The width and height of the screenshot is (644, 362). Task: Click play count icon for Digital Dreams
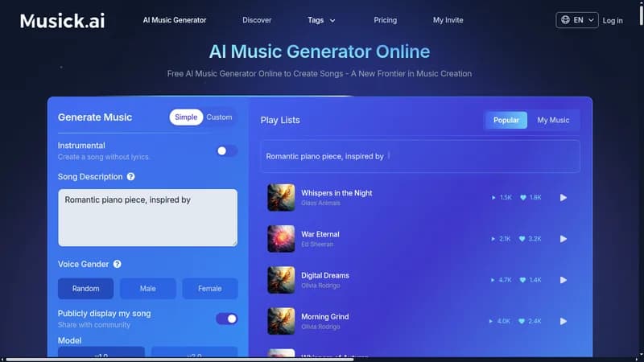click(x=493, y=280)
